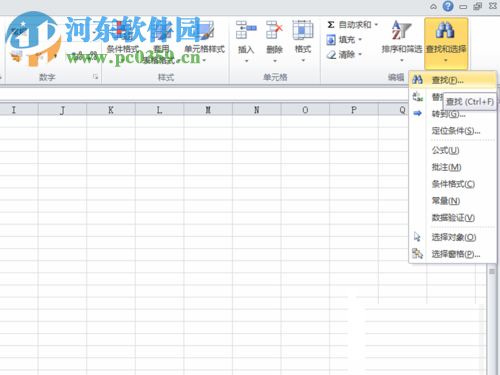Choose 查找(F)... from the menu
The image size is (500, 375).
[452, 80]
